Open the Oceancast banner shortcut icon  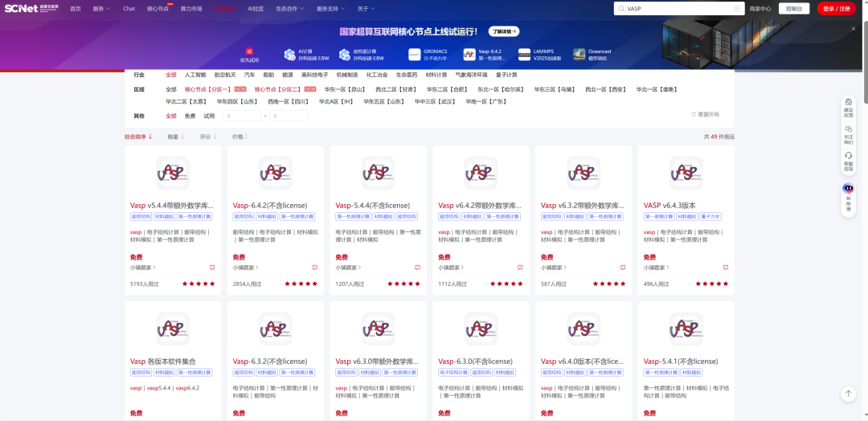579,54
